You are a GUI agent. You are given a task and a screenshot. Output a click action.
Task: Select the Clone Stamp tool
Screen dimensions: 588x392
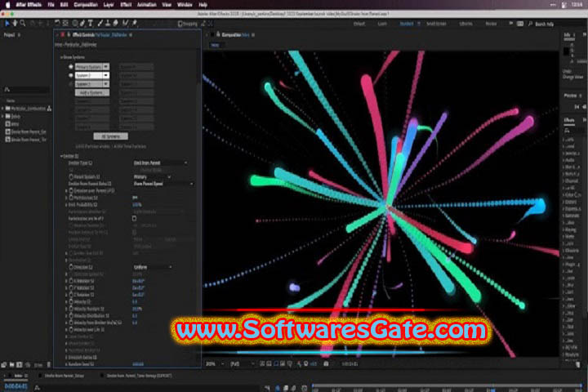(x=108, y=24)
